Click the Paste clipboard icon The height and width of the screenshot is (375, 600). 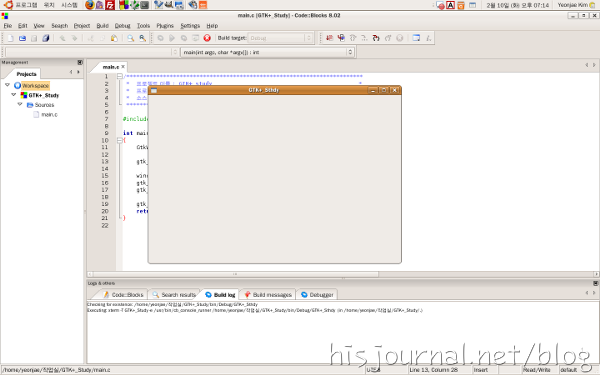[114, 38]
